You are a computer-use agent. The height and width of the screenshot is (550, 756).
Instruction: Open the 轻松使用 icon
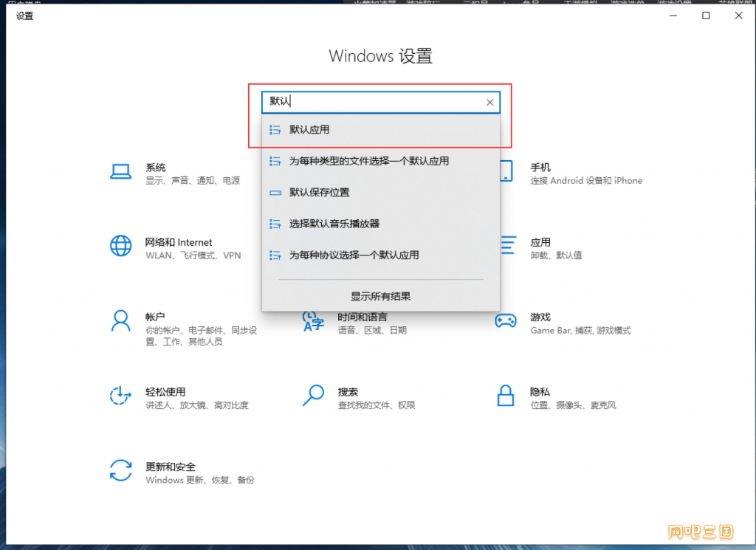click(x=120, y=396)
